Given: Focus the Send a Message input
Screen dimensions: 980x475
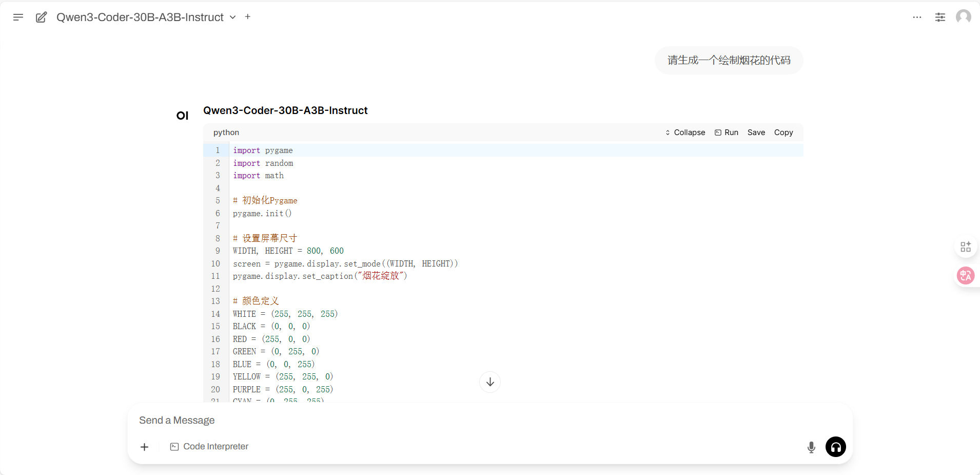Looking at the screenshot, I should tap(490, 420).
